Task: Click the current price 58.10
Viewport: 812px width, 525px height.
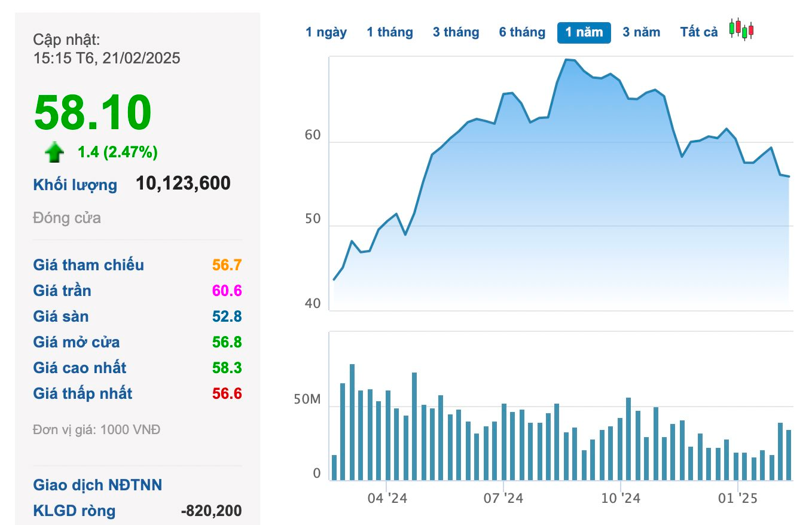Action: point(93,113)
